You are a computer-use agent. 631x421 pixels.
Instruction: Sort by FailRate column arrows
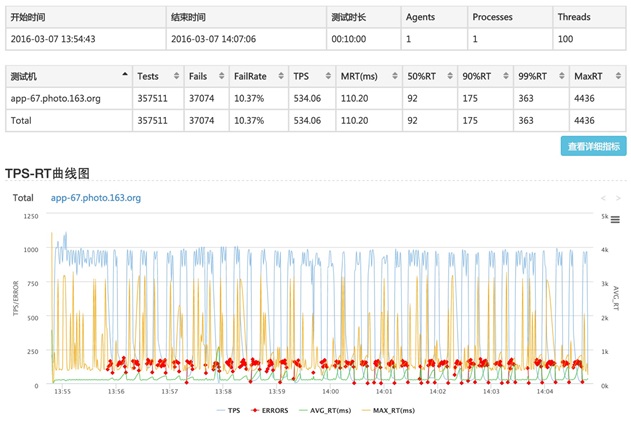click(x=281, y=76)
